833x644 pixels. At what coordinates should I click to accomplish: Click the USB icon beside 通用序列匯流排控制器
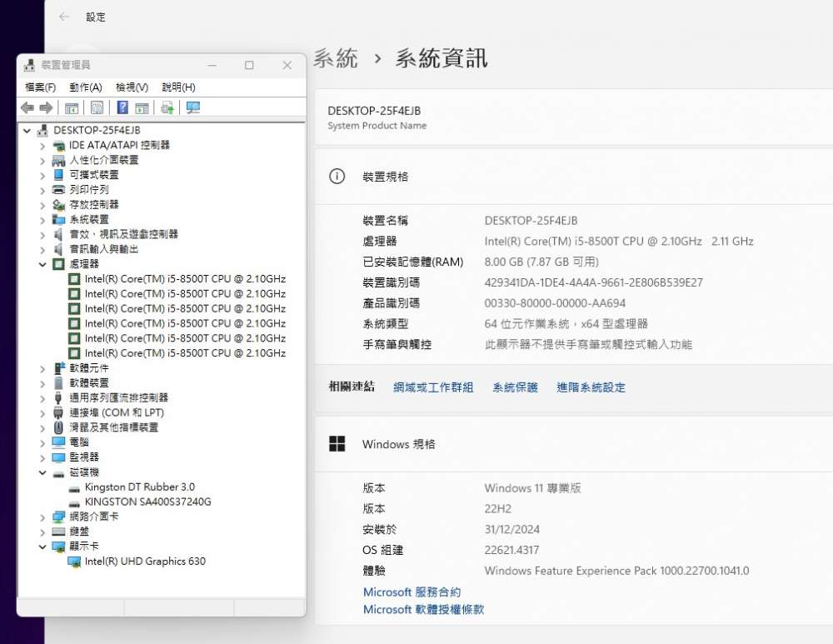(59, 397)
